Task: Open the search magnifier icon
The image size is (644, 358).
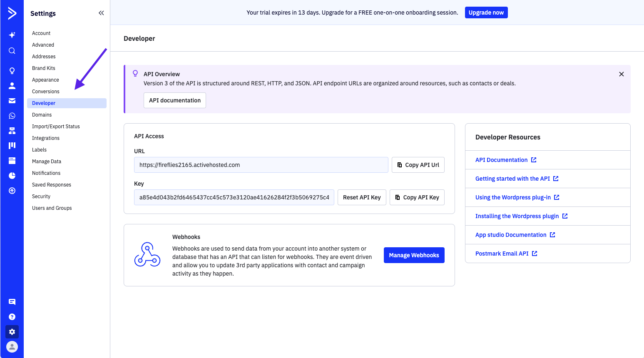Action: [12, 51]
